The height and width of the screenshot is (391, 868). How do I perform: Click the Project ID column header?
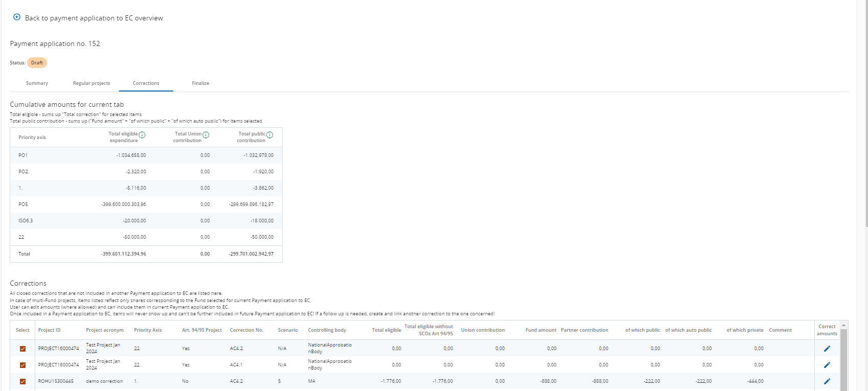(x=49, y=330)
